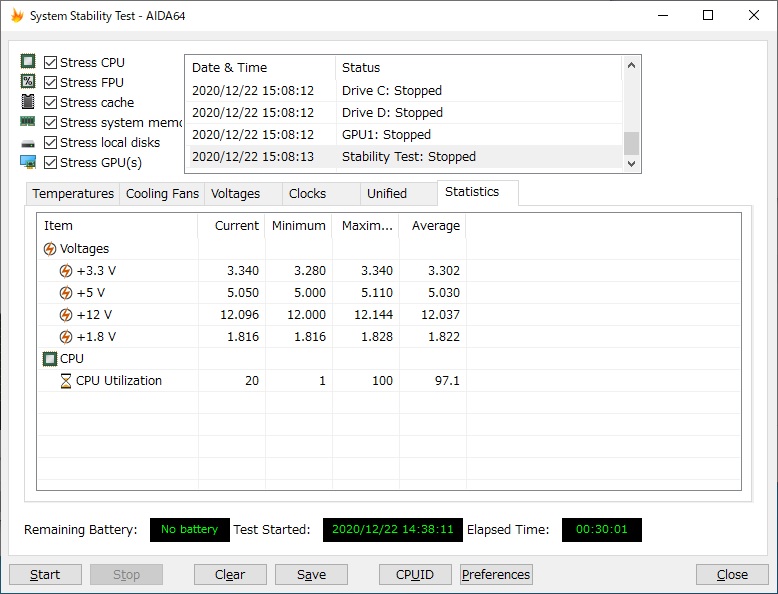
Task: Click the memory stick icon beside Stress system memory
Action: (28, 122)
